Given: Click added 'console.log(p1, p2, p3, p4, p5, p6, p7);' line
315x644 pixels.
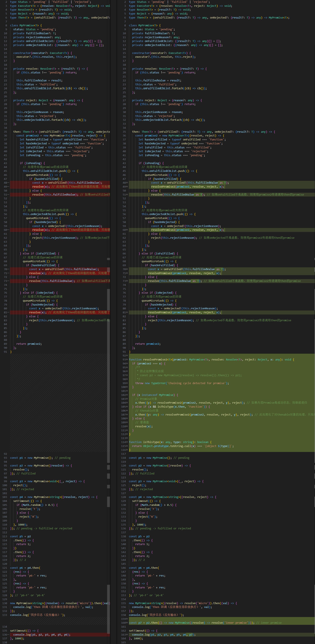Looking at the screenshot, I should [x=164, y=635].
